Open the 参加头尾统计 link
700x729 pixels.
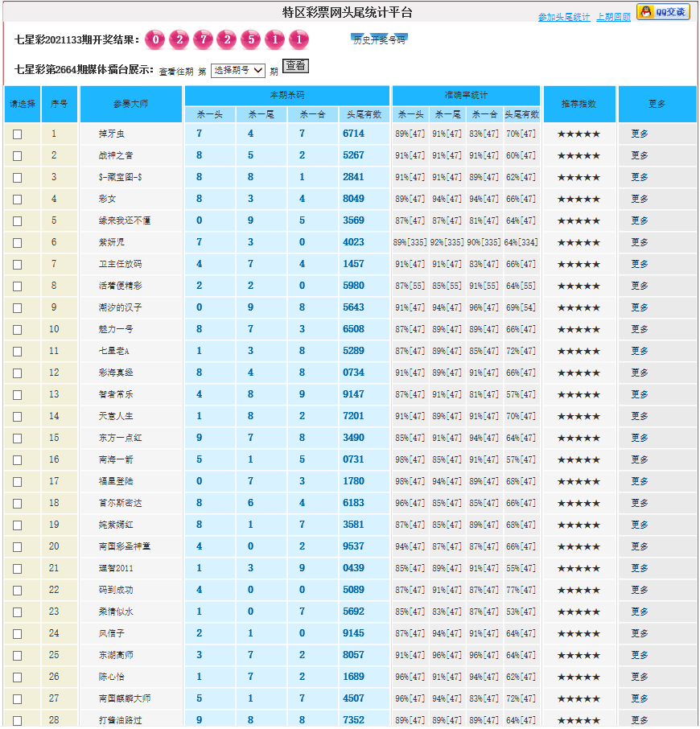[x=563, y=17]
